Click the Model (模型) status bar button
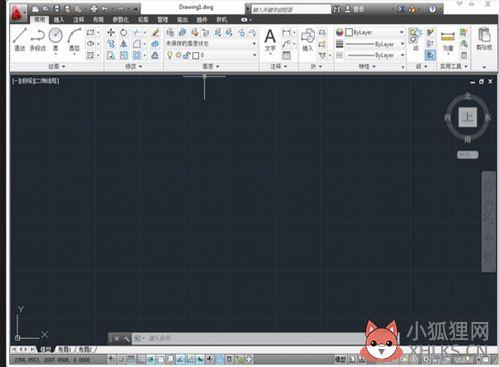The image size is (499, 367). click(340, 359)
